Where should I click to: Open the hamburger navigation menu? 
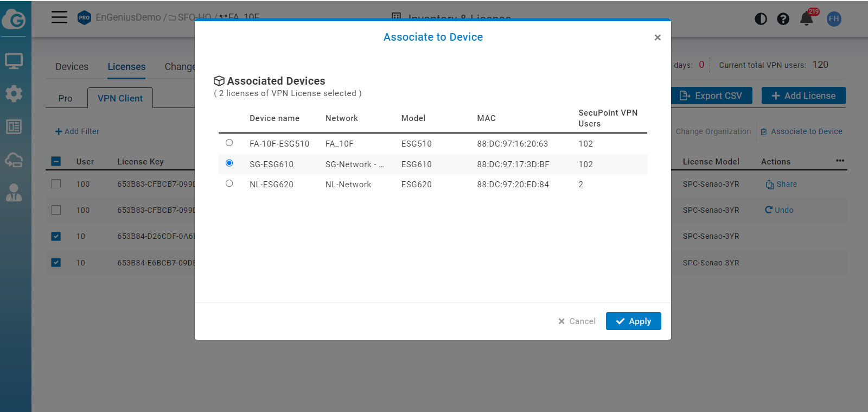coord(59,17)
